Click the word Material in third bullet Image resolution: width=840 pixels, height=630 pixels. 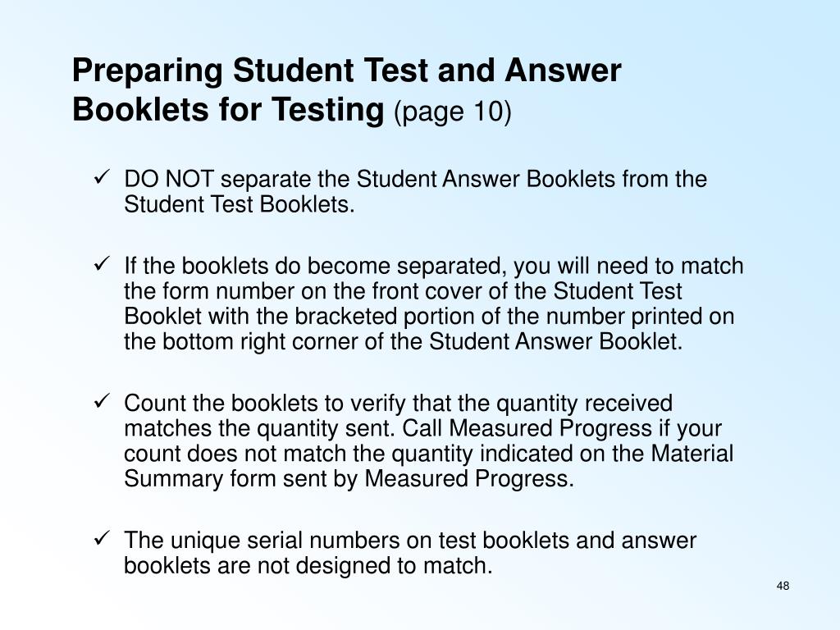[x=692, y=453]
